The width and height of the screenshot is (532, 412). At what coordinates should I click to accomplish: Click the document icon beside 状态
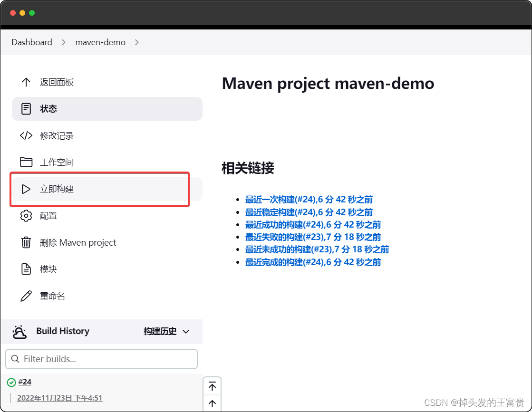(x=26, y=109)
